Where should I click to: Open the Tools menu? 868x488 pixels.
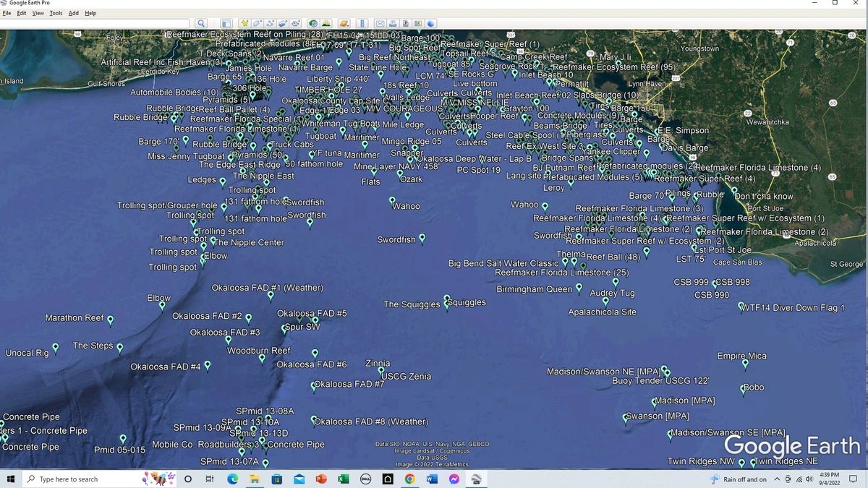pos(55,12)
